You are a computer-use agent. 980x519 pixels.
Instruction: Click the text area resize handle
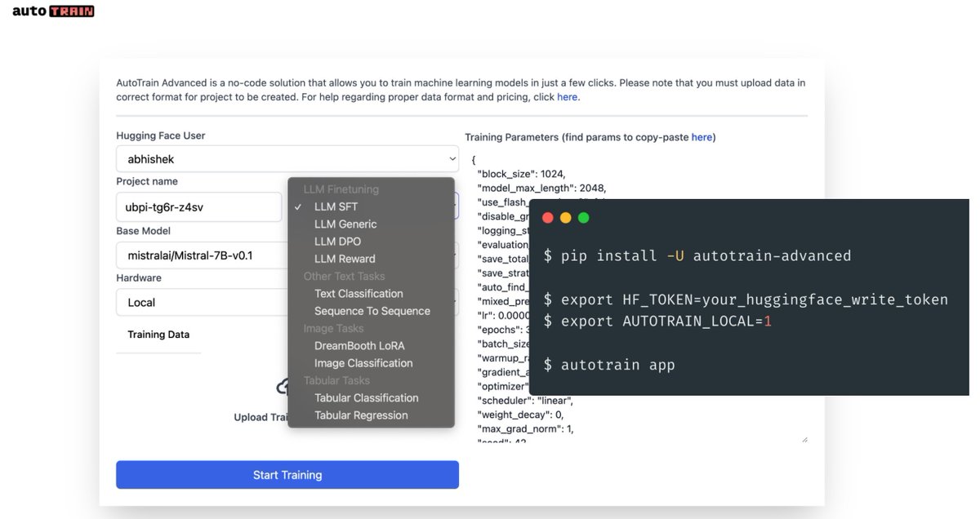pos(804,439)
